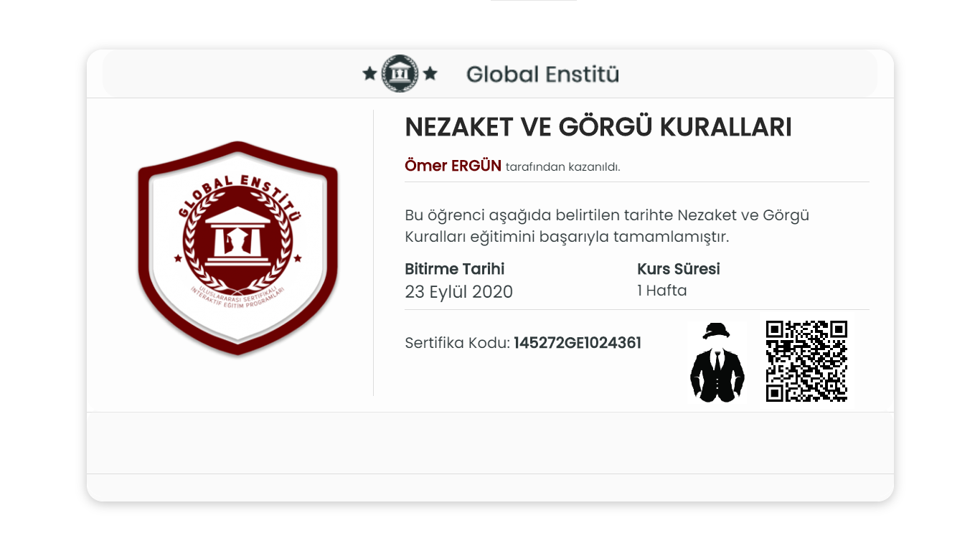Click the course completion description paragraph
The width and height of the screenshot is (980, 551).
607,226
